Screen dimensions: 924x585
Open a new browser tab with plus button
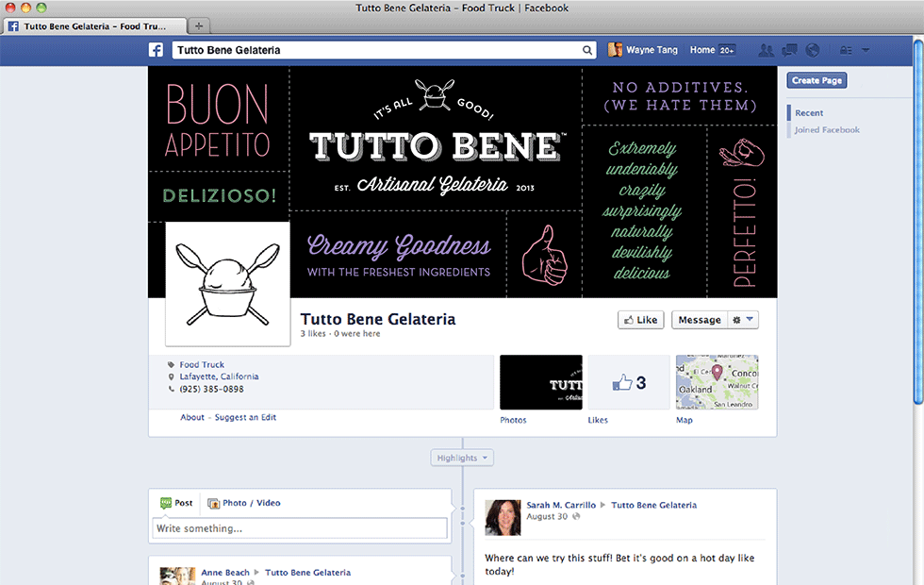[199, 26]
